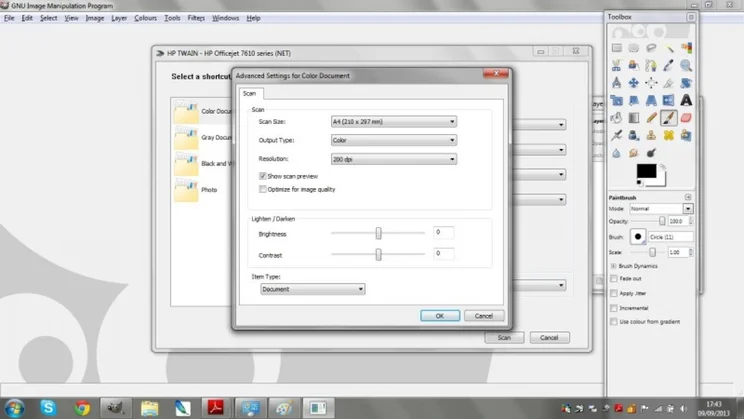Expand the Resolution dropdown
744x419 pixels.
393,159
